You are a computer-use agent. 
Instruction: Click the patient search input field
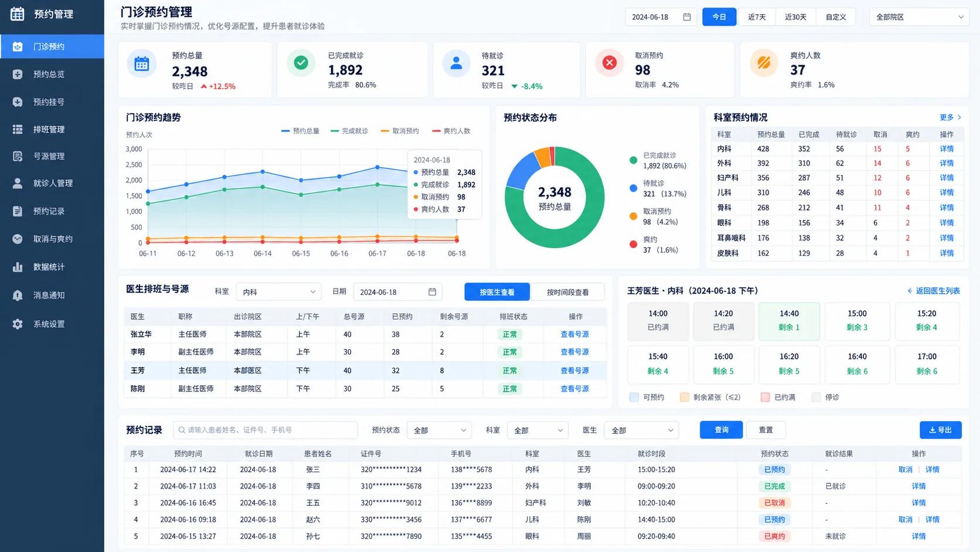pyautogui.click(x=265, y=430)
